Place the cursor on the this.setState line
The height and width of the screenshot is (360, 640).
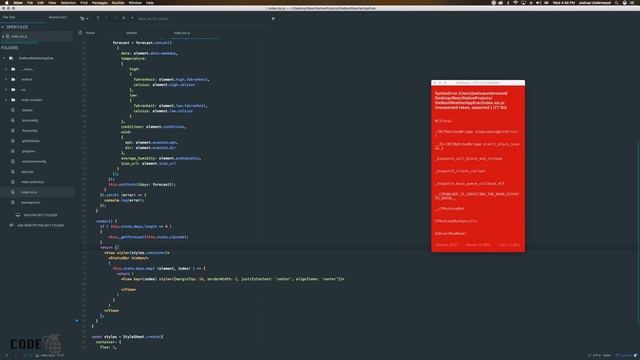pyautogui.click(x=142, y=184)
